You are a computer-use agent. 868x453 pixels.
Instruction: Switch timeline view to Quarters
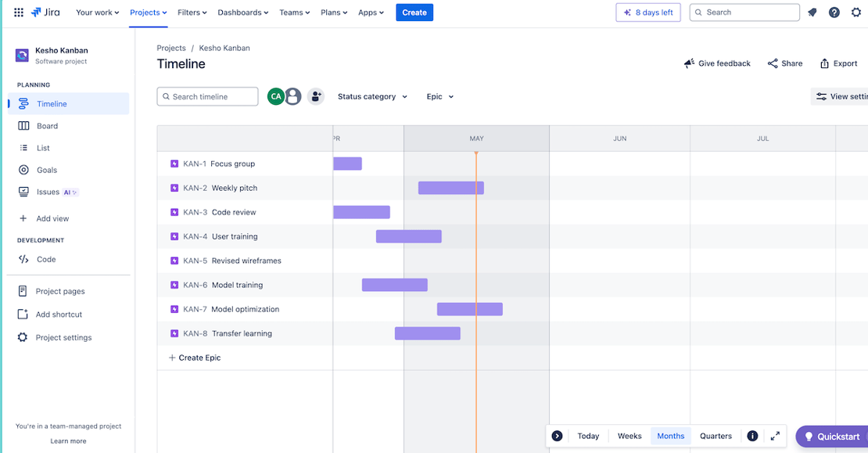tap(716, 436)
